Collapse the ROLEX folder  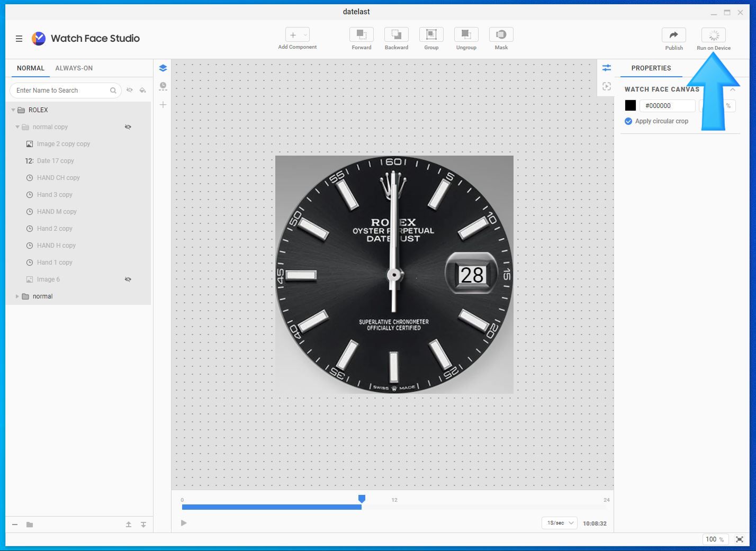pos(13,110)
